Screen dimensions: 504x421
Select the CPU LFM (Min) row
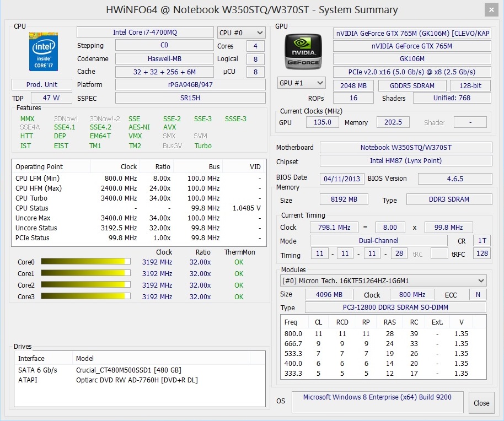pyautogui.click(x=139, y=178)
